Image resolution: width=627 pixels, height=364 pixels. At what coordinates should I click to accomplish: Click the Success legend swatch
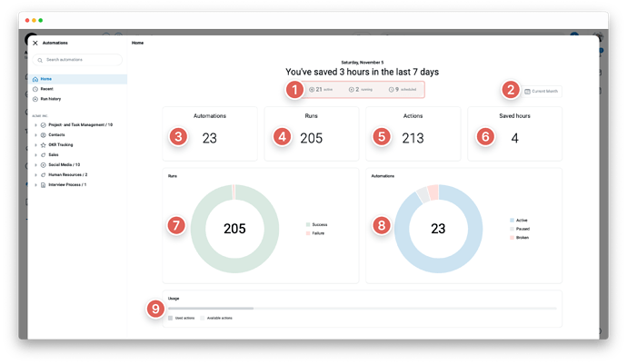308,224
